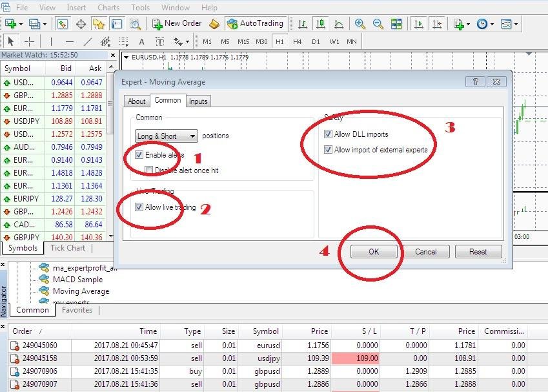Open the Tick Chart tab
Viewport: 548px width, 392px height.
[68, 248]
